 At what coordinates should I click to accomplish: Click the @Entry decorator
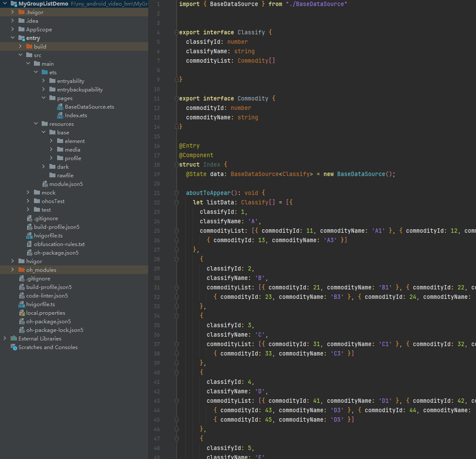point(189,146)
